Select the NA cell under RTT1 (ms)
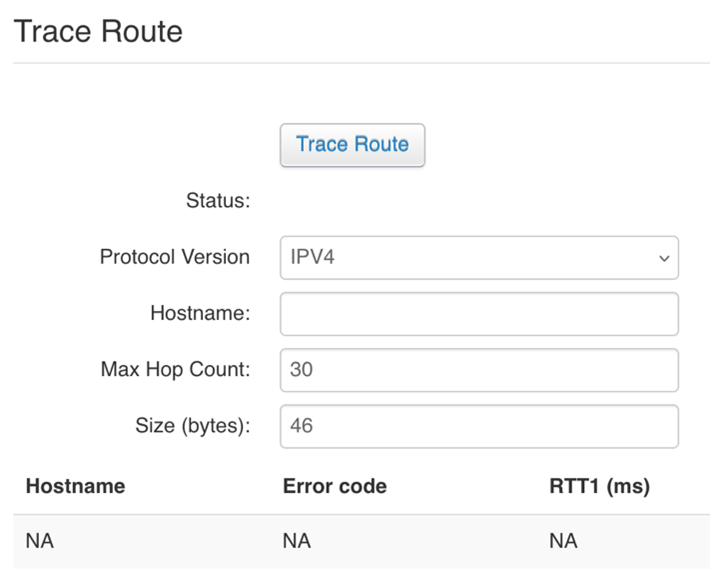This screenshot has width=710, height=588. (563, 541)
